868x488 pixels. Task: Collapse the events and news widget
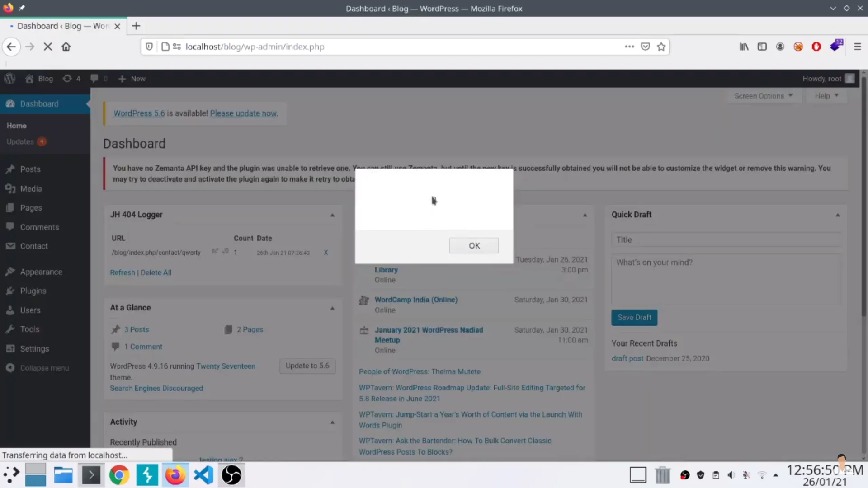585,215
